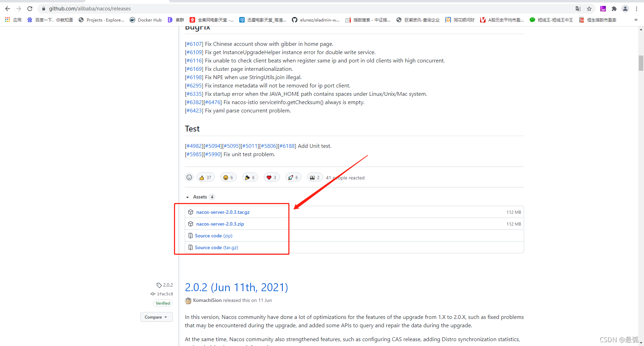This screenshot has height=346, width=644.
Task: Open the 应用 apps bookmark
Action: pyautogui.click(x=13, y=20)
